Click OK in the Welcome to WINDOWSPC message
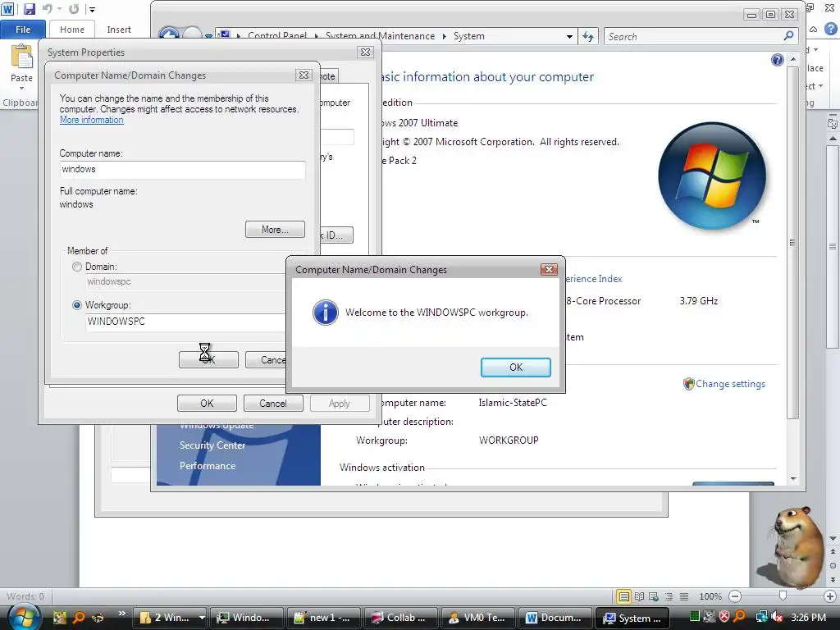 515,367
